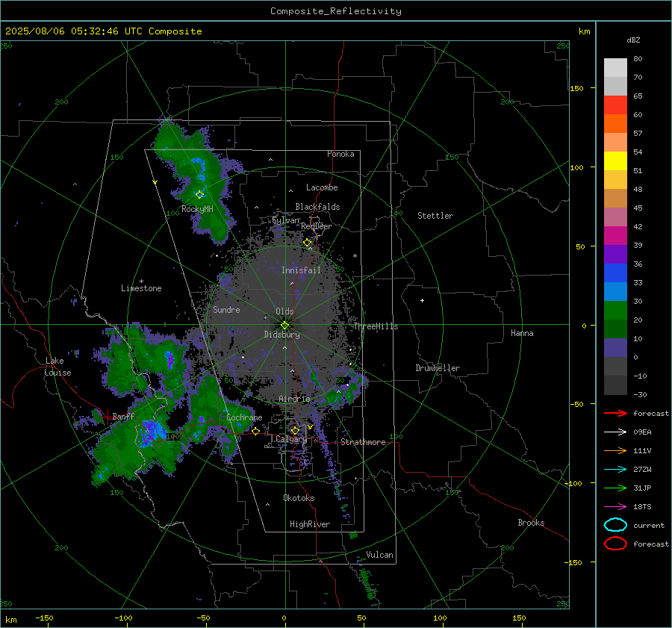The height and width of the screenshot is (628, 672).
Task: Click the Composite_Reflectivity title
Action: coord(335,11)
